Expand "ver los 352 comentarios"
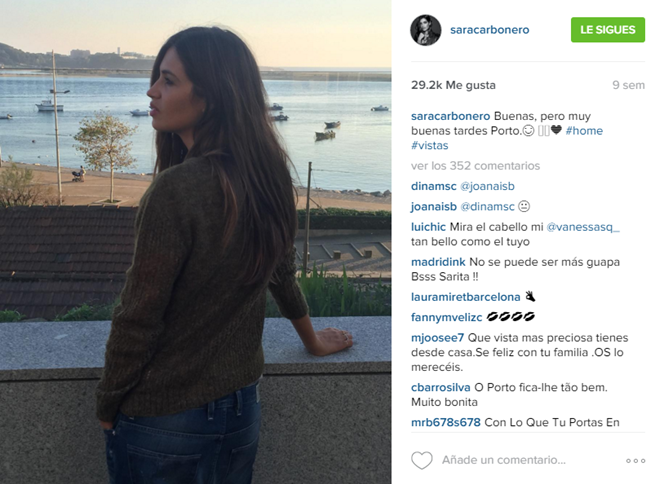 coord(475,166)
